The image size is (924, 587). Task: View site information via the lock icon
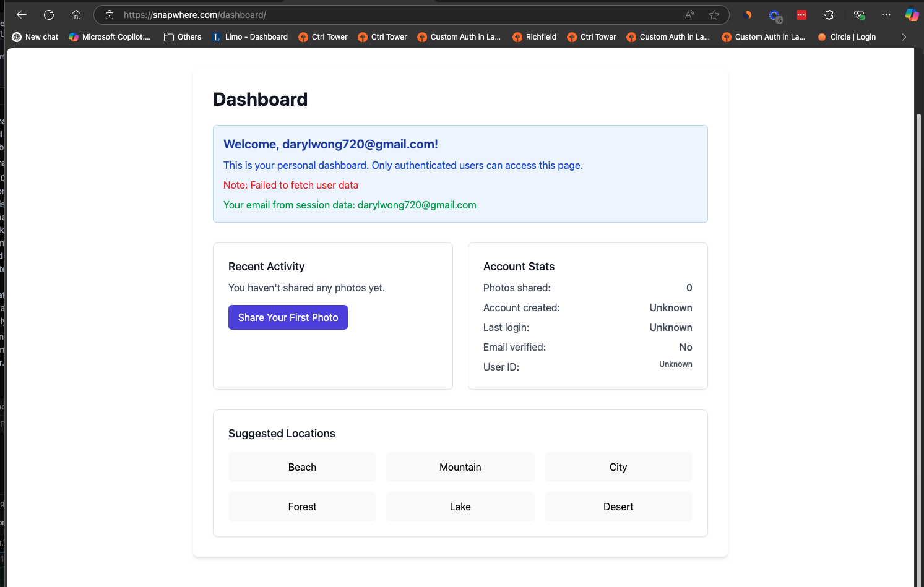pyautogui.click(x=110, y=15)
